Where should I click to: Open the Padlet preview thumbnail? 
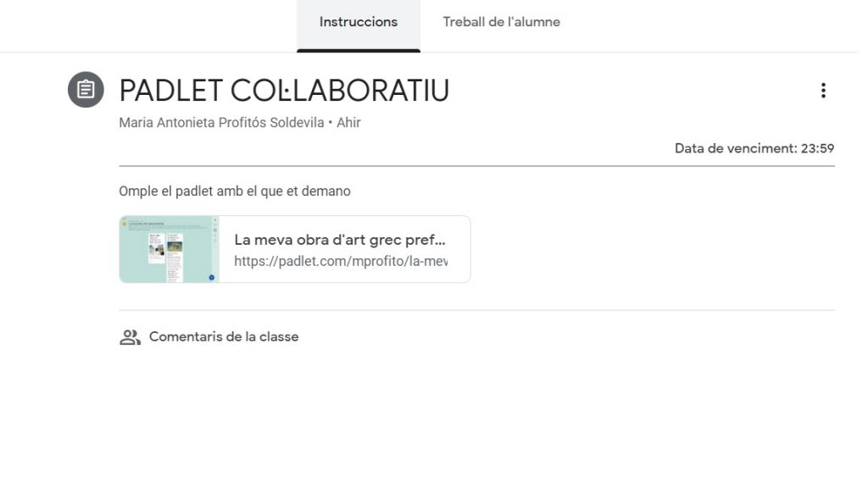pyautogui.click(x=170, y=249)
